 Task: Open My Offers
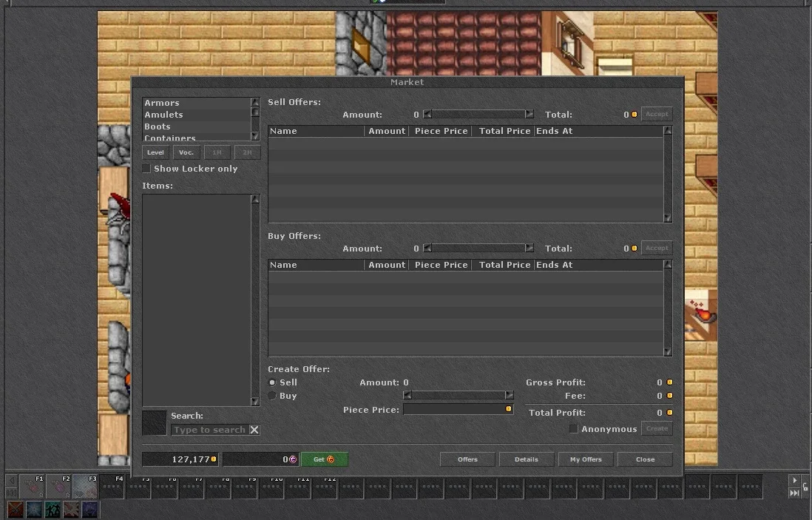pyautogui.click(x=586, y=459)
